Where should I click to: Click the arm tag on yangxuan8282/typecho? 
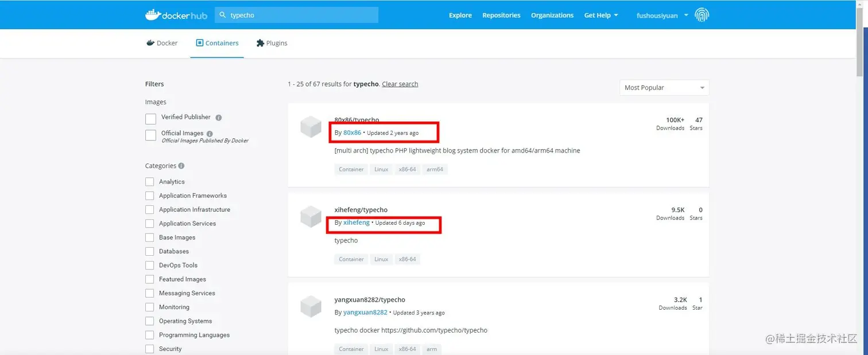(432, 349)
